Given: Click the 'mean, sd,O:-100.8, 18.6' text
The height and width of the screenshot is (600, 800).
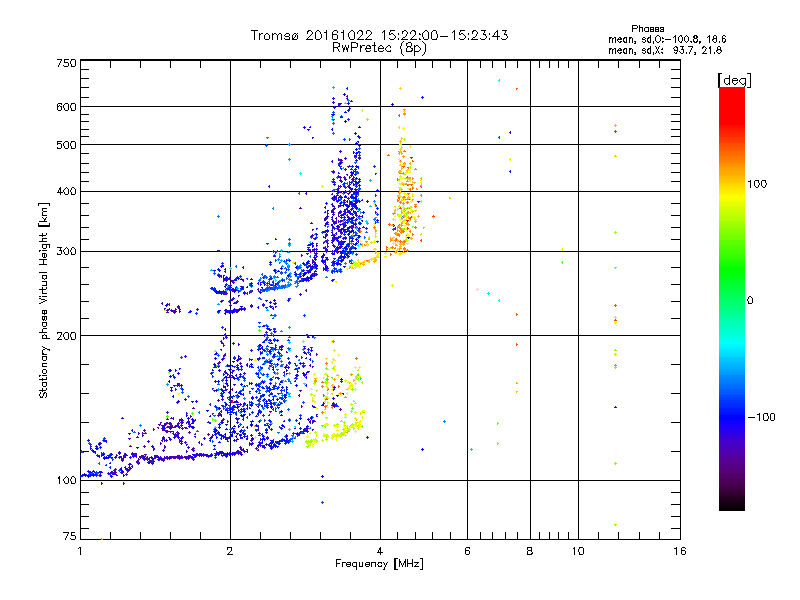Looking at the screenshot, I should click(667, 39).
